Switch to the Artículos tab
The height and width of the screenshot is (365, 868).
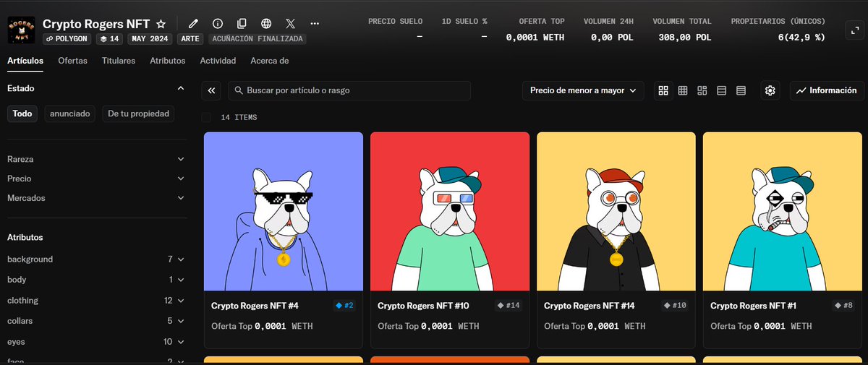[25, 61]
